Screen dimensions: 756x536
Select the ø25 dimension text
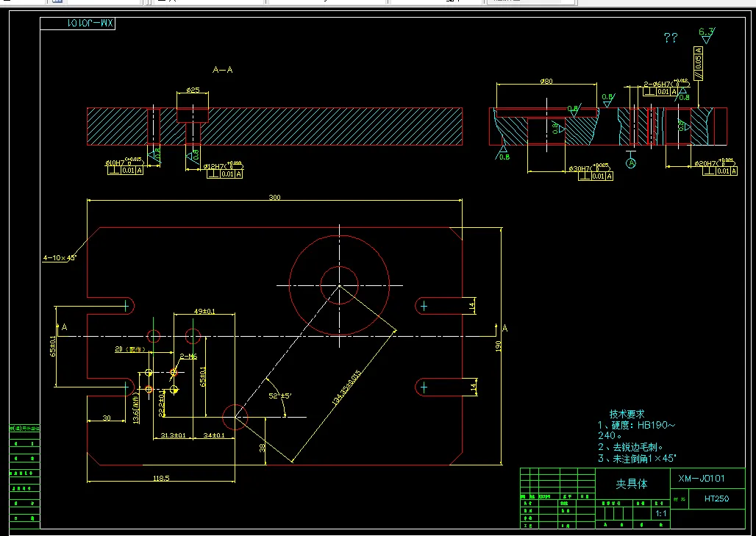(x=193, y=90)
